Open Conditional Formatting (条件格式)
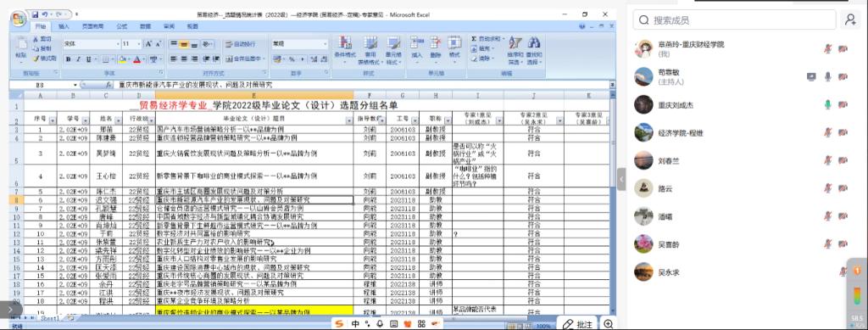The width and height of the screenshot is (868, 330). click(345, 50)
